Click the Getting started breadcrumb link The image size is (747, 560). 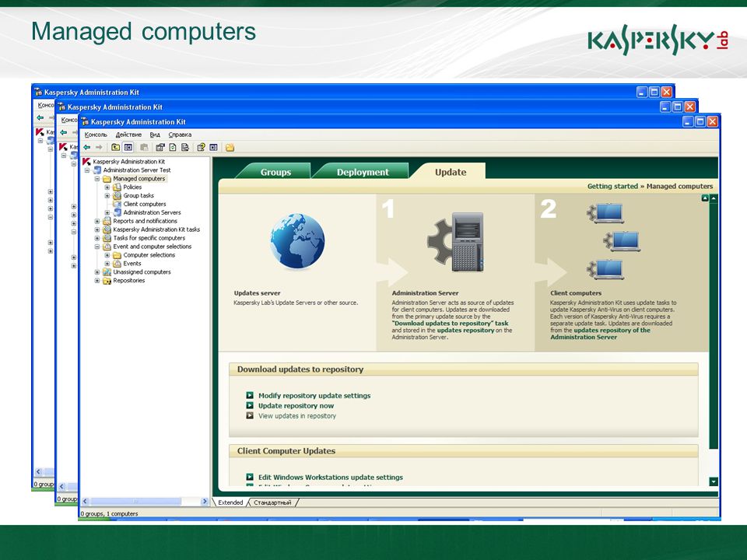click(612, 186)
